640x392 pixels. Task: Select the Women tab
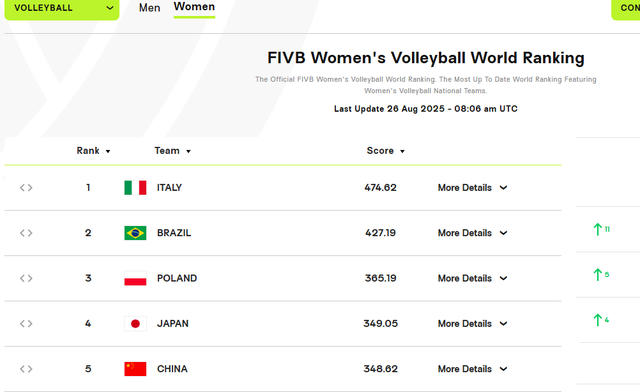click(194, 7)
